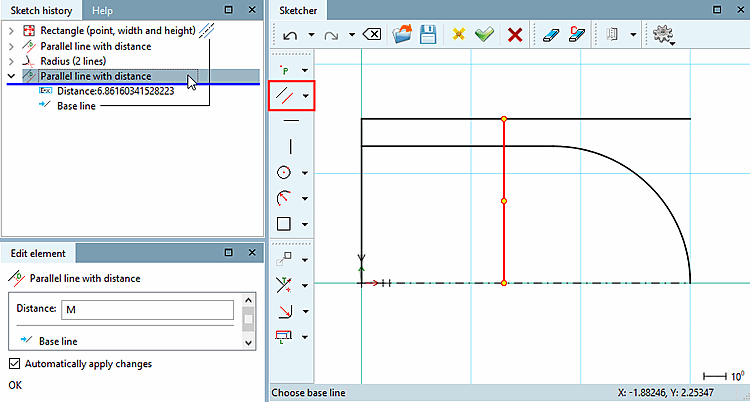
Task: Float the Edit element panel window icon
Action: click(x=229, y=253)
